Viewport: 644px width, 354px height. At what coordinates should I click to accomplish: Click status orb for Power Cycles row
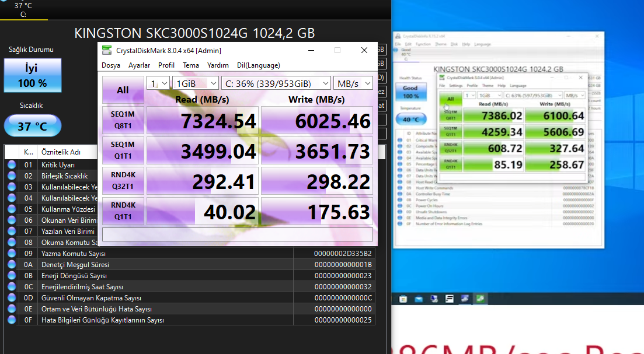tap(399, 200)
